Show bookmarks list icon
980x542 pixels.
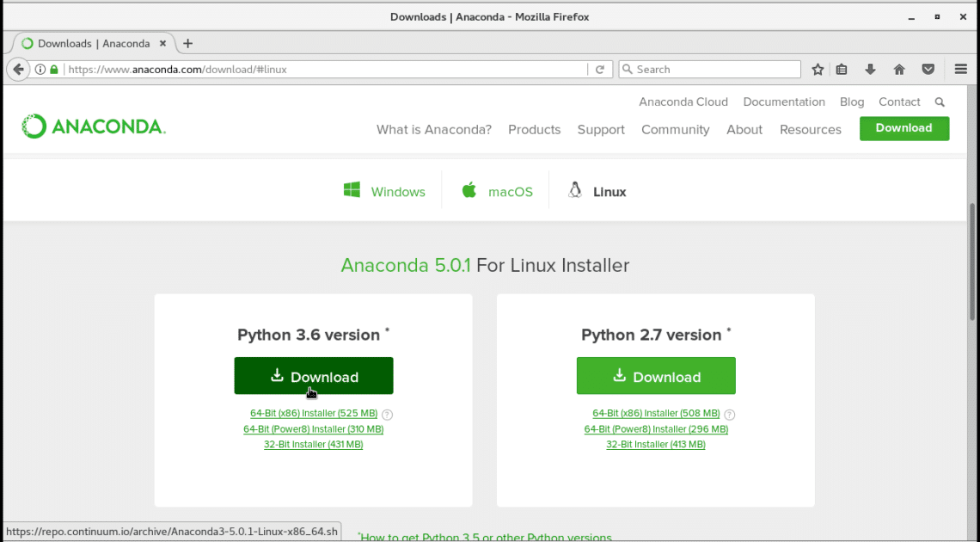[x=842, y=70]
